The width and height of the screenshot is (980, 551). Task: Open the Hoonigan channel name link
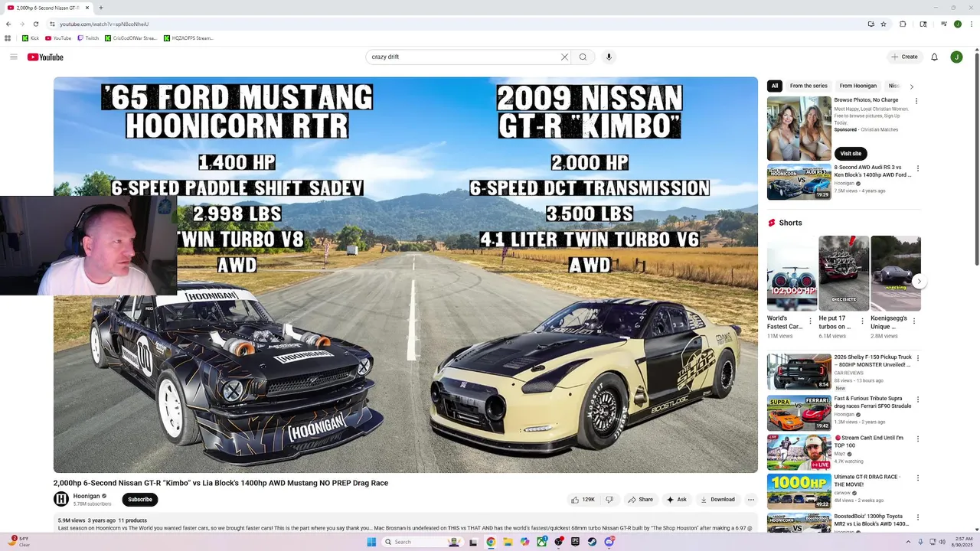click(87, 496)
